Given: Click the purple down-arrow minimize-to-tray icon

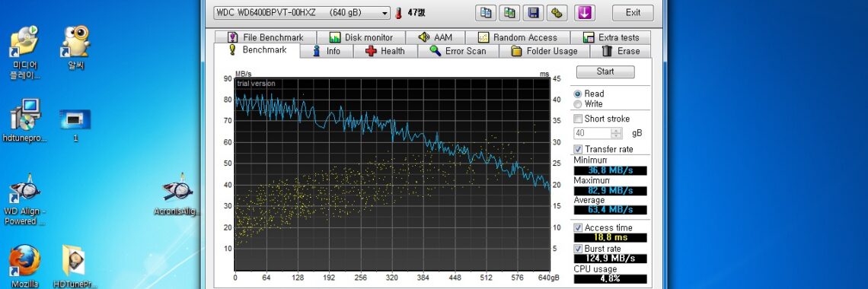Looking at the screenshot, I should click(585, 13).
